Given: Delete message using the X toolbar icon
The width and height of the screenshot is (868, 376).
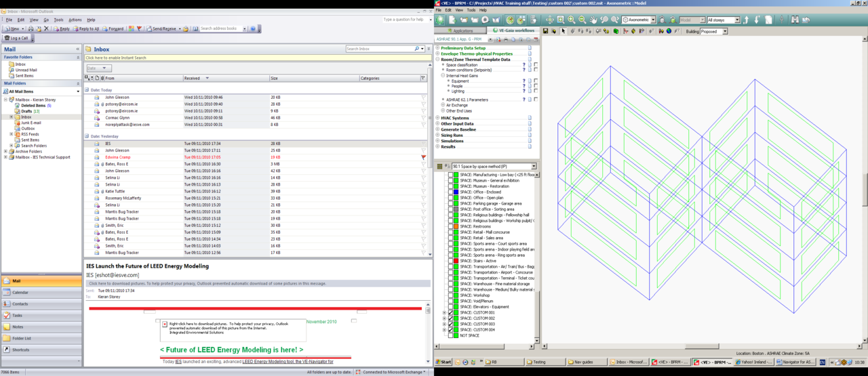Looking at the screenshot, I should (46, 29).
